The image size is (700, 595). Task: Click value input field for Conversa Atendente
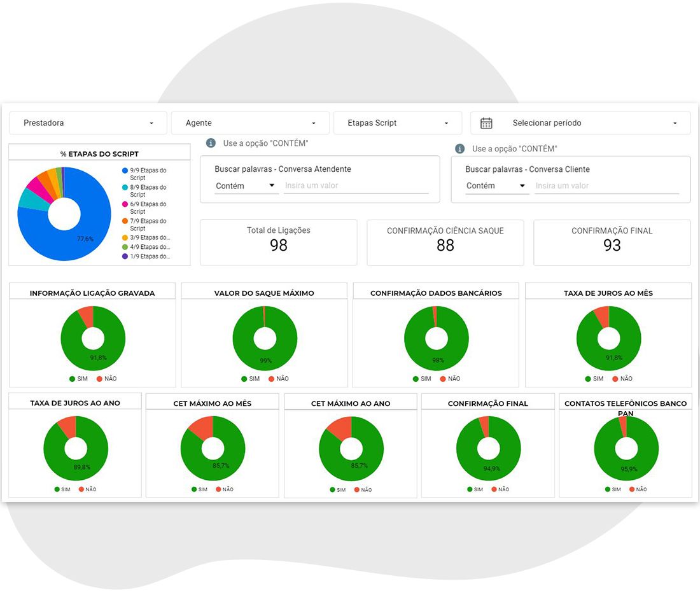(x=356, y=186)
